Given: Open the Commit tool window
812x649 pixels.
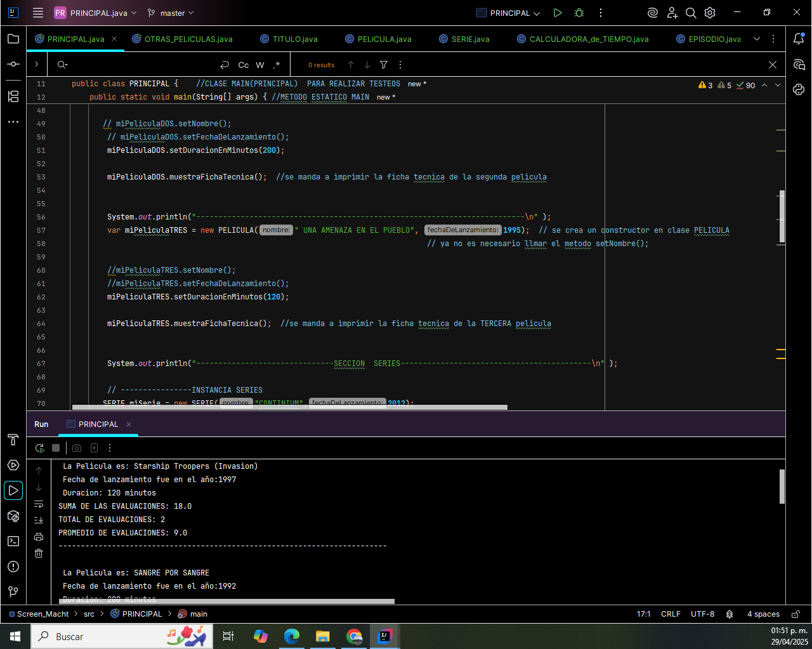Looking at the screenshot, I should click(13, 64).
